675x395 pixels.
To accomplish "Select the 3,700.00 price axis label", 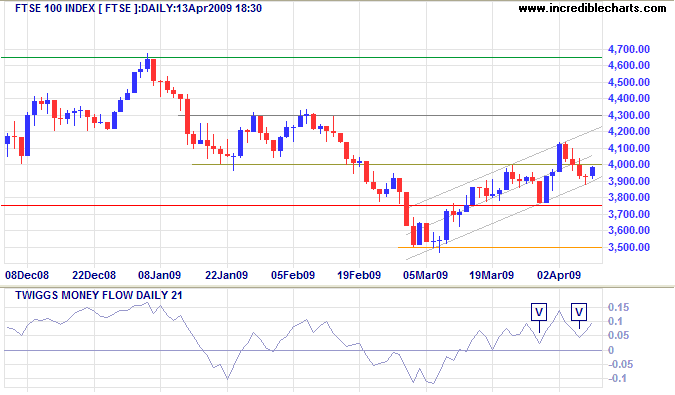I will (629, 214).
